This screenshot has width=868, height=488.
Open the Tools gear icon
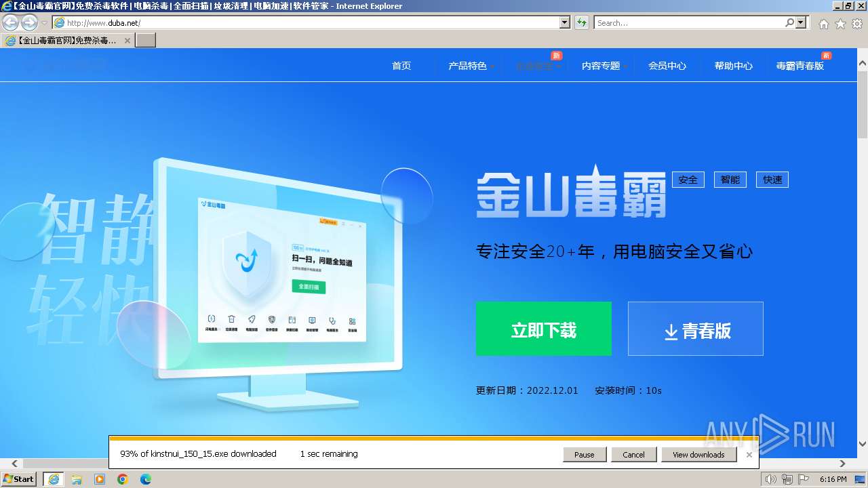857,24
